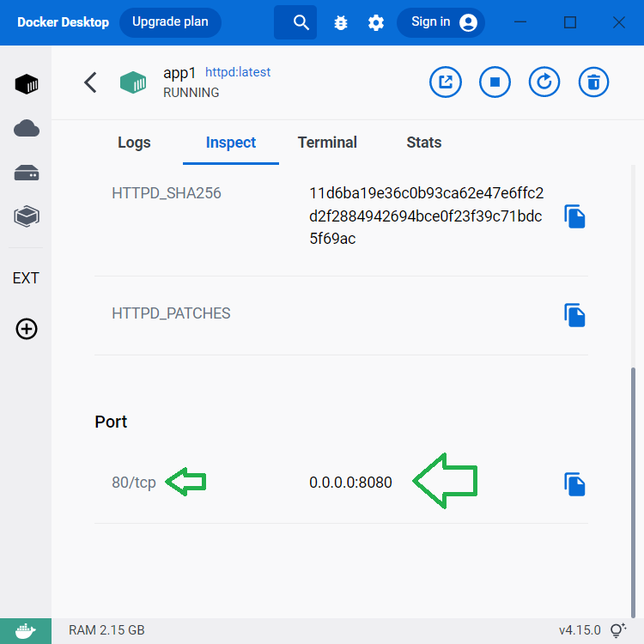Delete the app1 container

click(x=593, y=82)
